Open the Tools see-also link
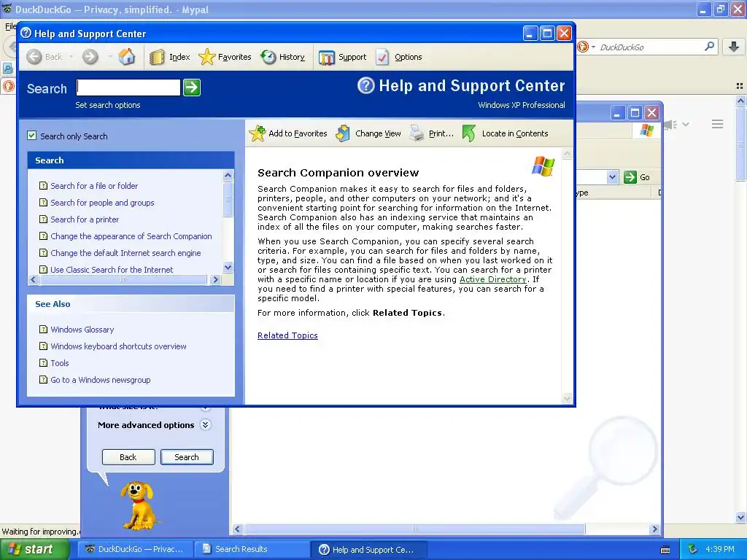747x560 pixels. coord(60,363)
